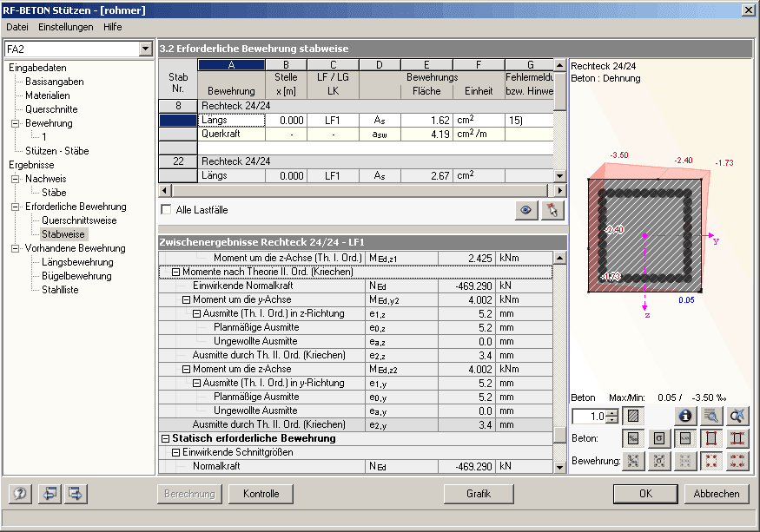The width and height of the screenshot is (760, 532).
Task: Collapse Moment um die y-Achse row
Action: point(186,300)
